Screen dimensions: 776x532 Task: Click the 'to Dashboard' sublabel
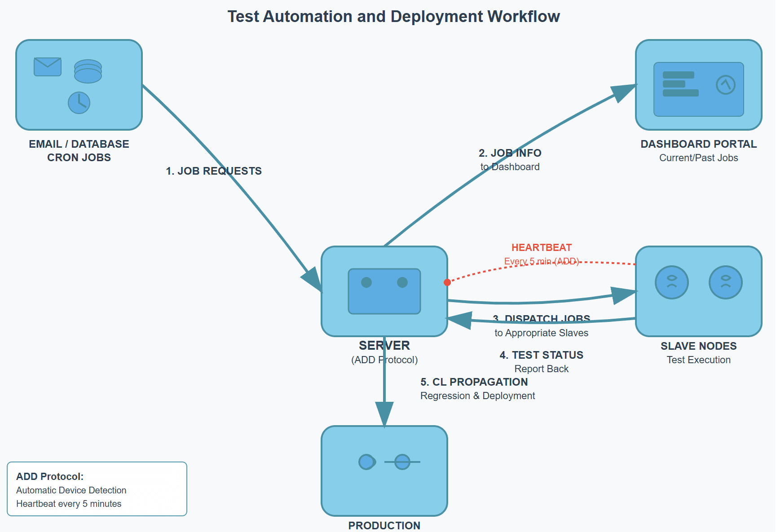pos(510,167)
